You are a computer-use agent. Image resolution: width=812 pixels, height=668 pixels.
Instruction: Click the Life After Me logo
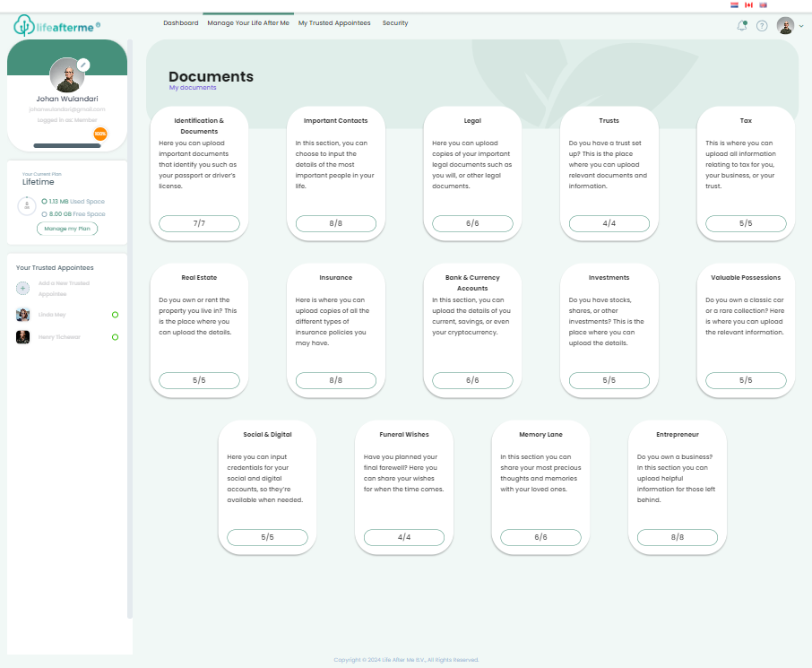tap(56, 26)
